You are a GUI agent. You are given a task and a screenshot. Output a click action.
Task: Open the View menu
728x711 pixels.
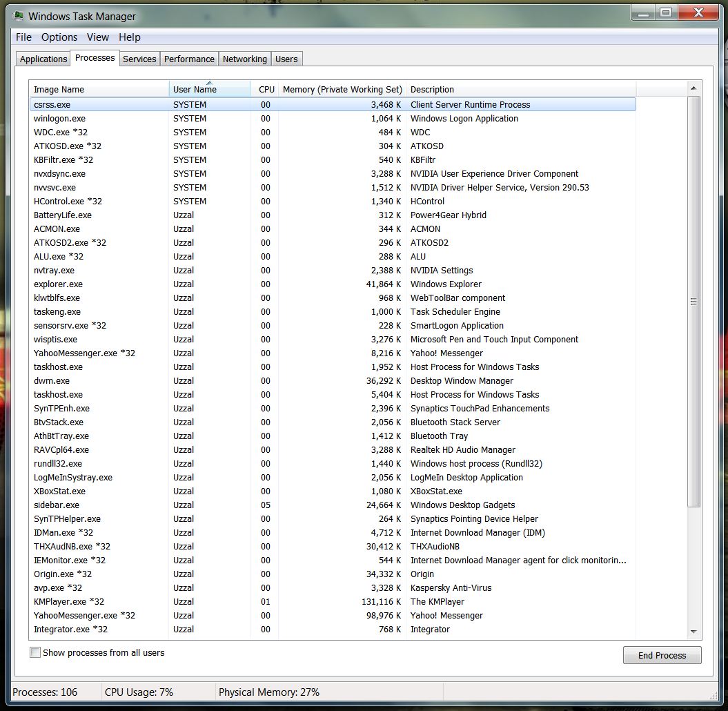coord(98,37)
